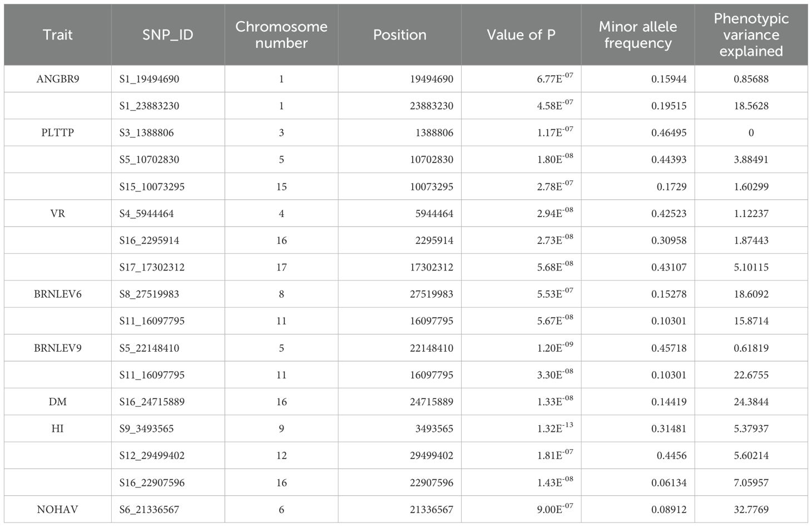Click SNP ID S17_17302312
Image resolution: width=812 pixels, height=527 pixels.
click(152, 267)
